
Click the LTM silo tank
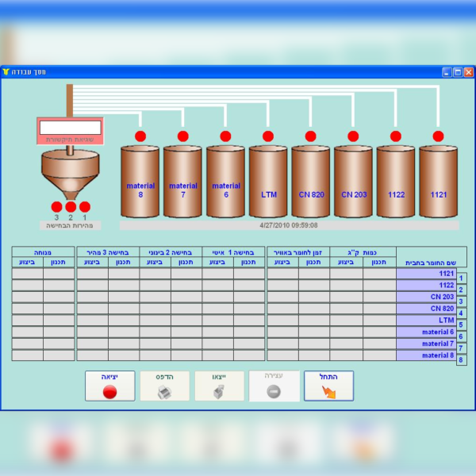pyautogui.click(x=268, y=182)
